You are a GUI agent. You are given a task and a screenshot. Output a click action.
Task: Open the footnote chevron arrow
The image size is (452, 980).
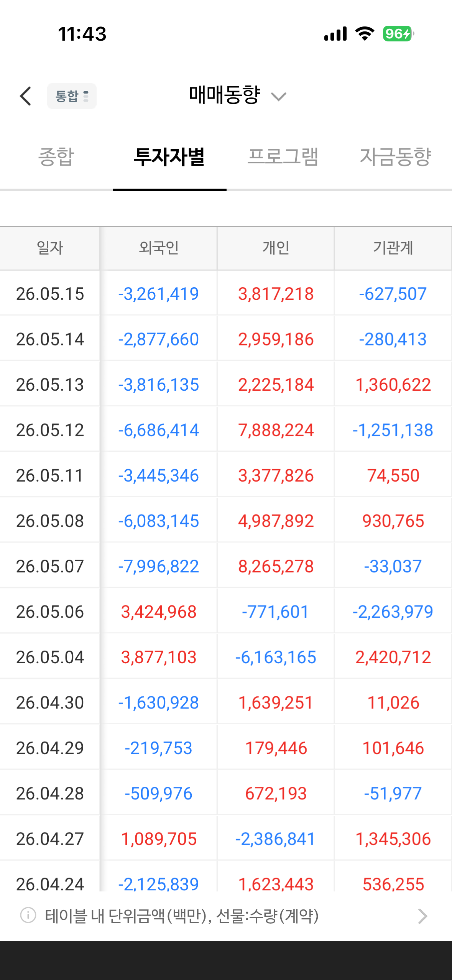pyautogui.click(x=422, y=916)
